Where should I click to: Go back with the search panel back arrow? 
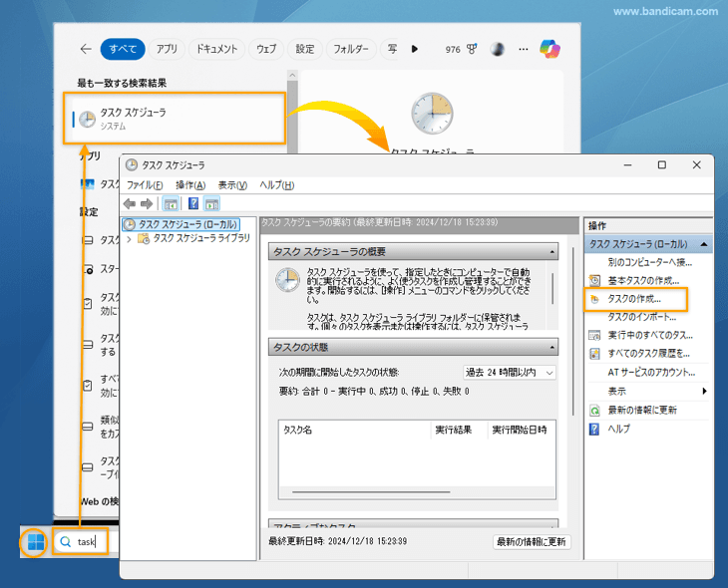click(86, 49)
